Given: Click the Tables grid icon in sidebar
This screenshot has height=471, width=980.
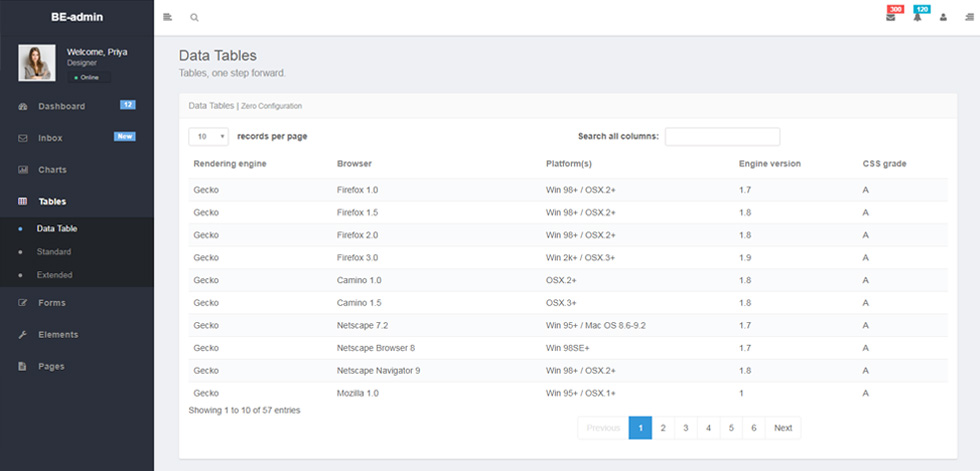Looking at the screenshot, I should point(23,202).
